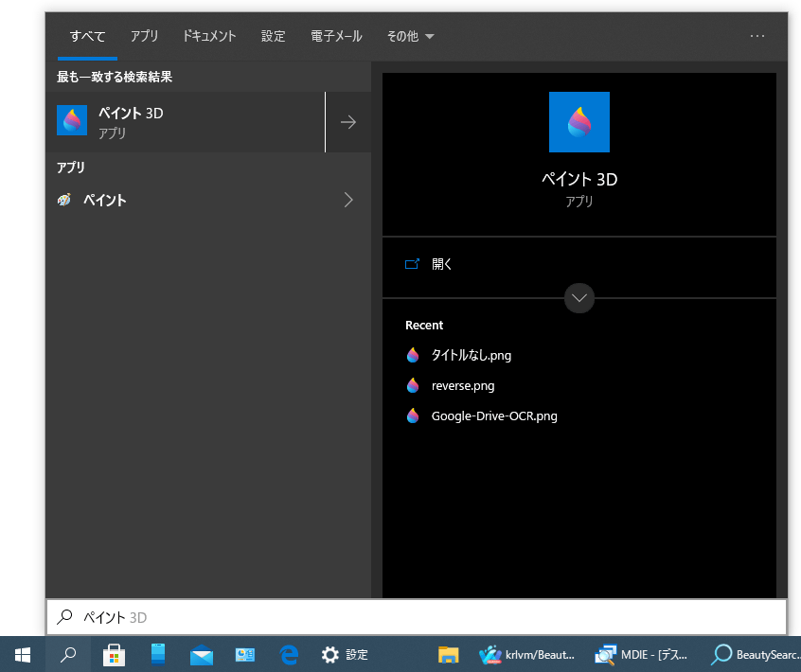
Task: Open the taskbar app right of Mail
Action: click(x=245, y=655)
